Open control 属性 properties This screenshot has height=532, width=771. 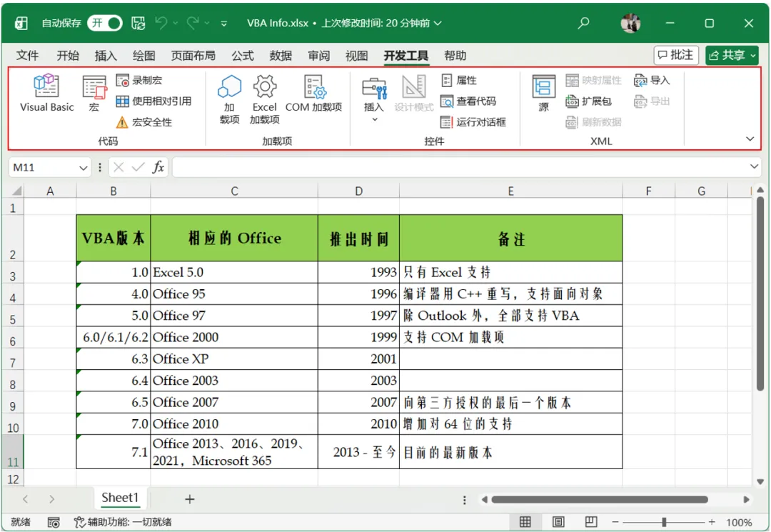[459, 80]
